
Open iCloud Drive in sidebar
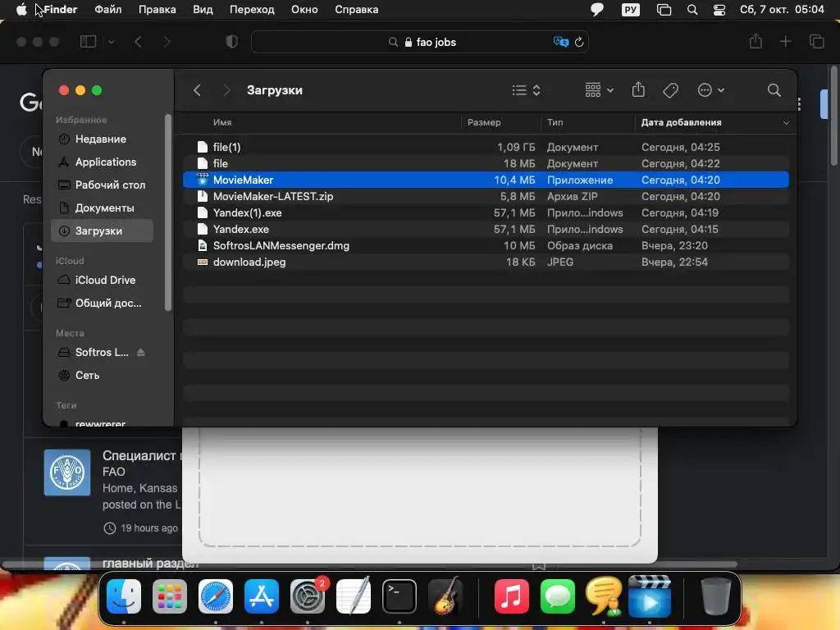point(102,281)
